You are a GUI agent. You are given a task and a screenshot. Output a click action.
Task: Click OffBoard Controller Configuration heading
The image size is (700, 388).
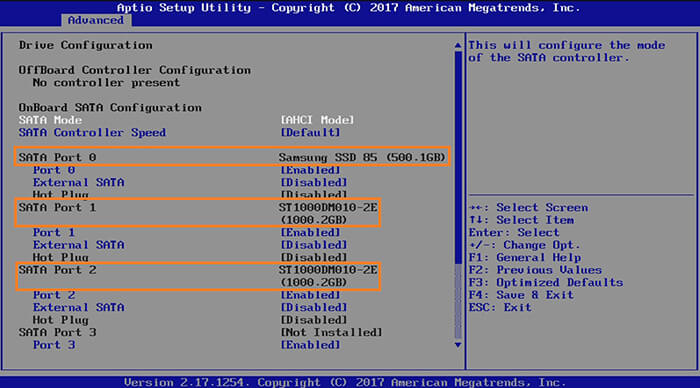click(134, 70)
